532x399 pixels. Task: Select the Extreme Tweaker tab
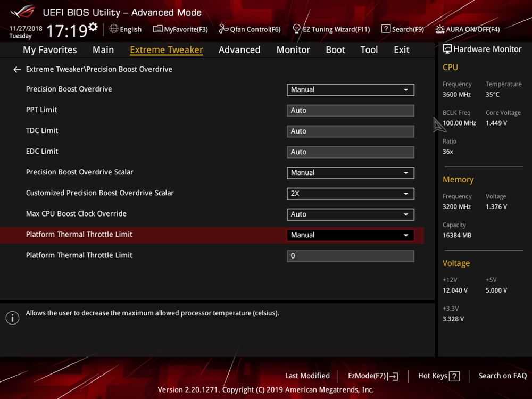167,50
